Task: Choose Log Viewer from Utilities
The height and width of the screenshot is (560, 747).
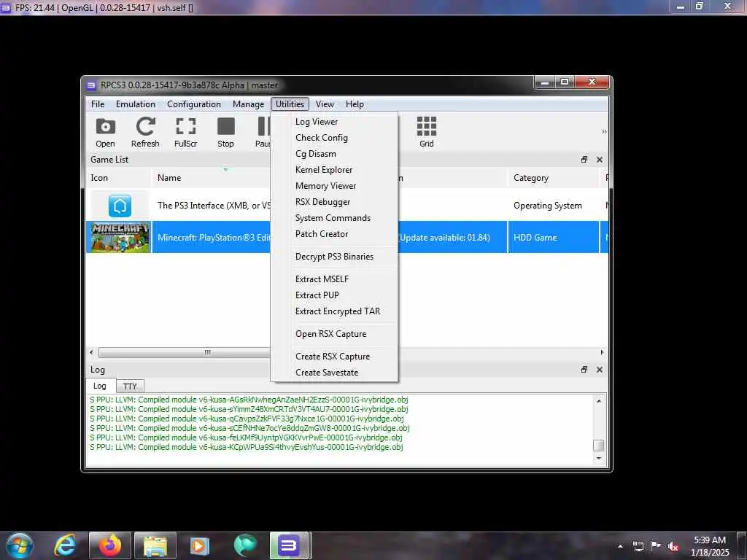Action: coord(334,122)
